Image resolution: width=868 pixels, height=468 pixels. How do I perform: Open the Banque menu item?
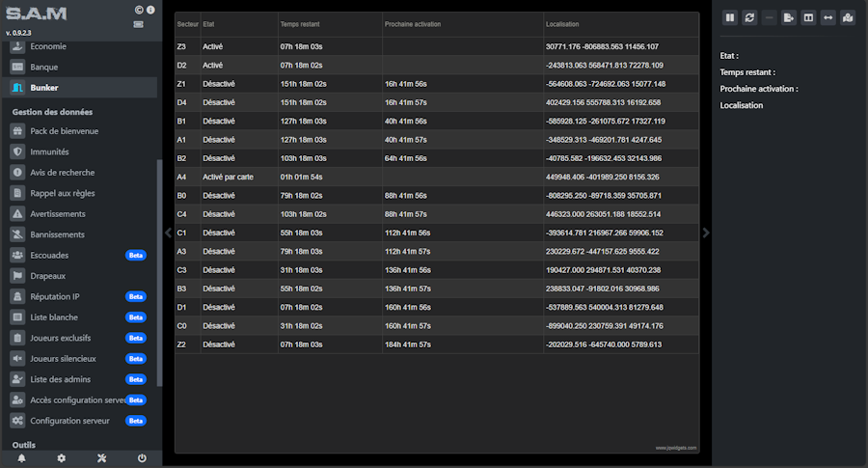(x=44, y=67)
